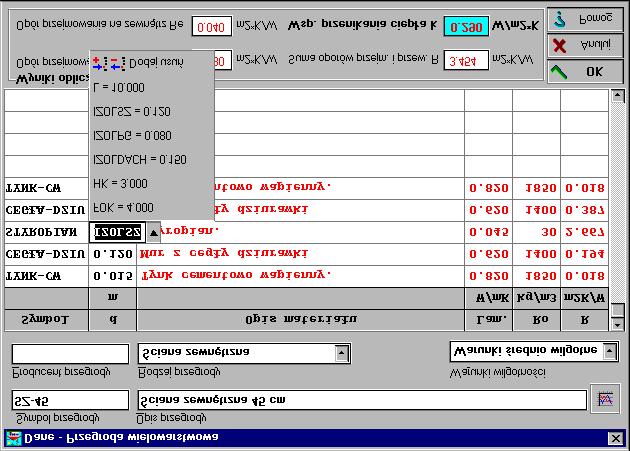Image resolution: width=630 pixels, height=451 pixels.
Task: Click the Warunki średnio wilgotne combo text
Action: [x=526, y=351]
